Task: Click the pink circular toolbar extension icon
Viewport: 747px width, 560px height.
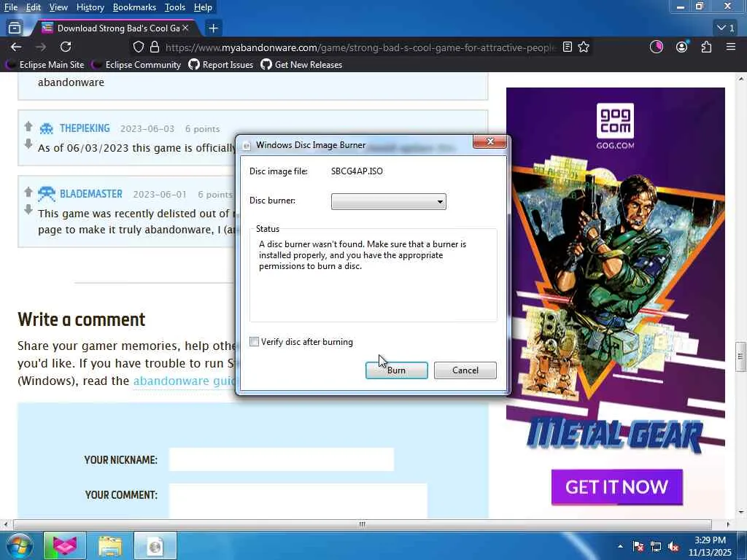Action: click(657, 47)
